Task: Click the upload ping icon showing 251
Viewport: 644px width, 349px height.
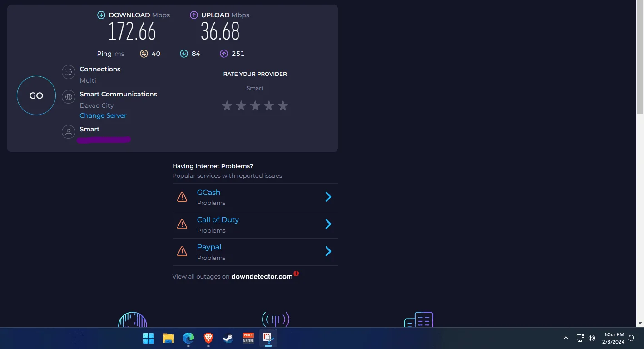Action: pos(224,54)
